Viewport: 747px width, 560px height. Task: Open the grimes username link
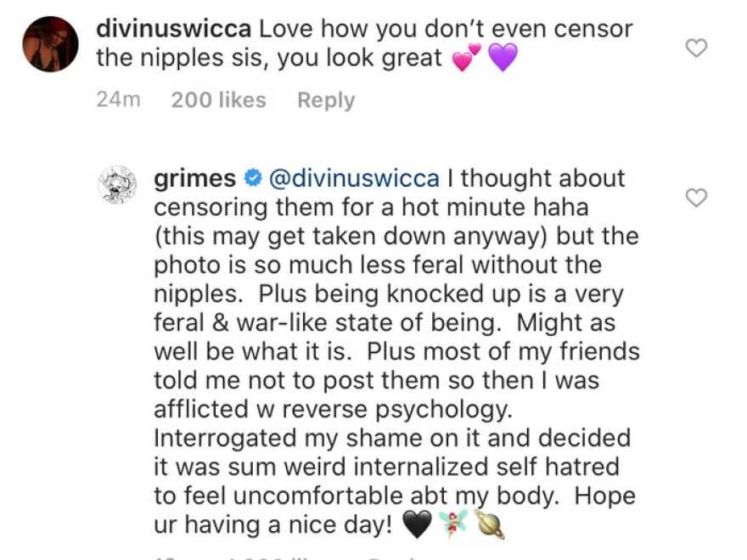click(195, 178)
